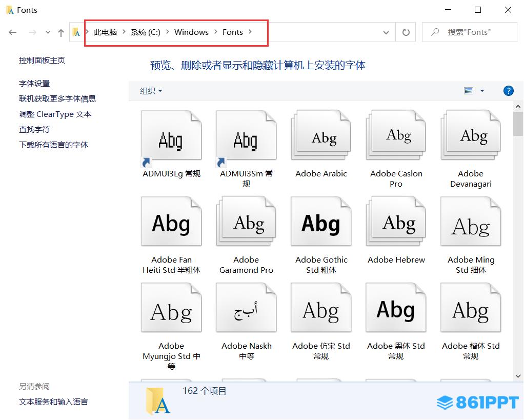This screenshot has height=420, width=524.
Task: Select the Adobe Hebrew font icon
Action: pos(396,221)
